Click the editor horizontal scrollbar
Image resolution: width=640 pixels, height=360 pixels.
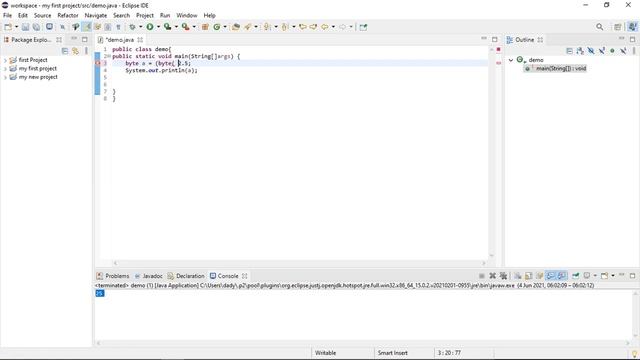tap(300, 263)
